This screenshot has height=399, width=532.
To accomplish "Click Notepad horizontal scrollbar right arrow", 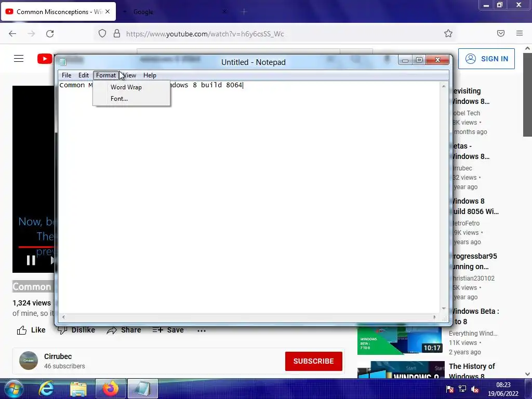I will tap(435, 317).
